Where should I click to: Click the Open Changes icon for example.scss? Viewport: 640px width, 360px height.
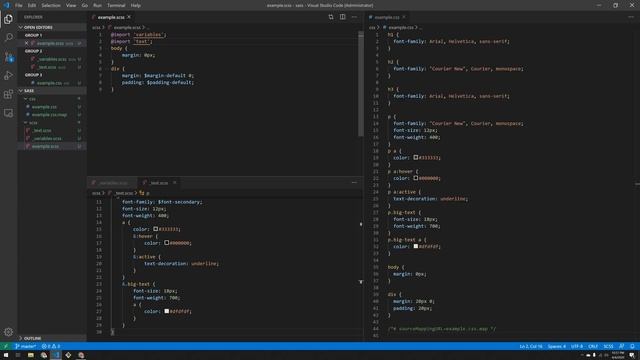pyautogui.click(x=331, y=17)
